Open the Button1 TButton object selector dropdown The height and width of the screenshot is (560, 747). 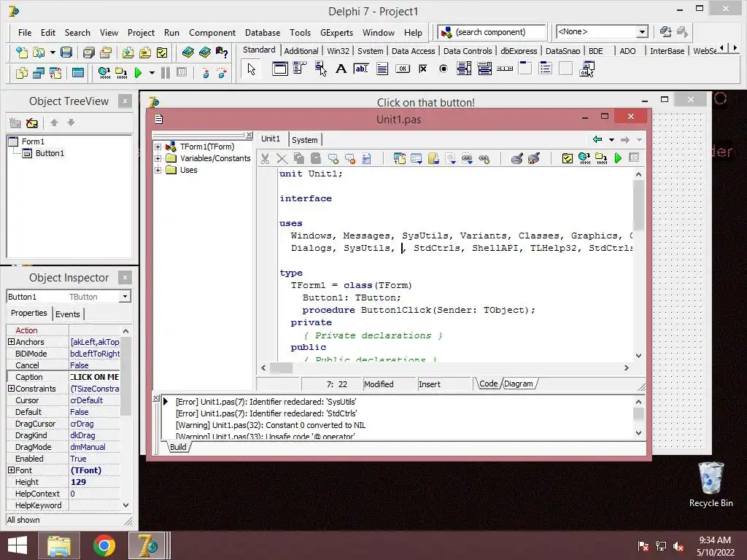pyautogui.click(x=125, y=297)
